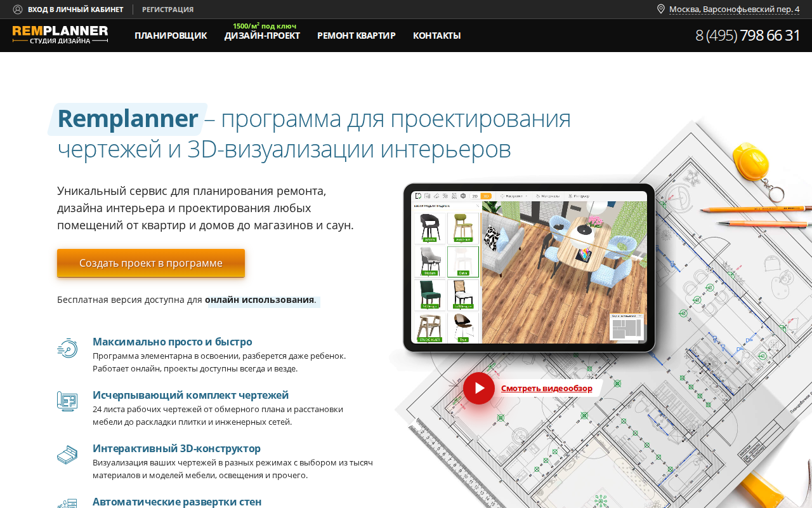The height and width of the screenshot is (508, 812).
Task: Click the user account icon in top bar
Action: click(18, 10)
